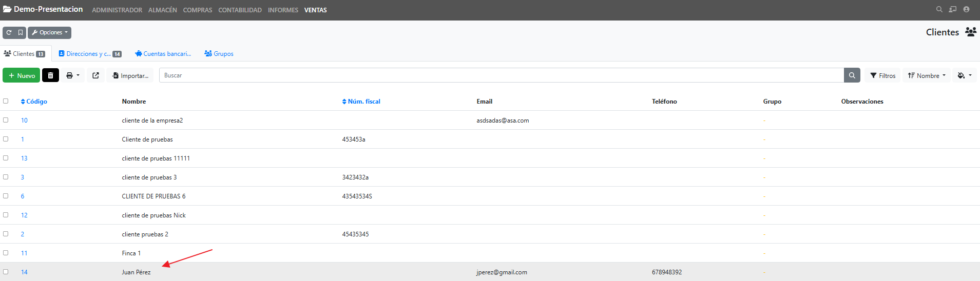Check the box for client code 13
Screen dimensions: 980x281
(x=6, y=158)
